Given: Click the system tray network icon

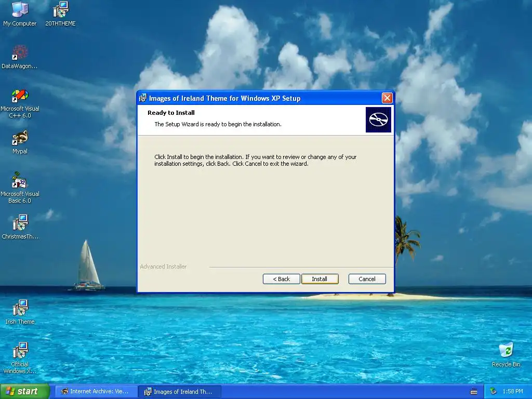Looking at the screenshot, I should coord(494,392).
